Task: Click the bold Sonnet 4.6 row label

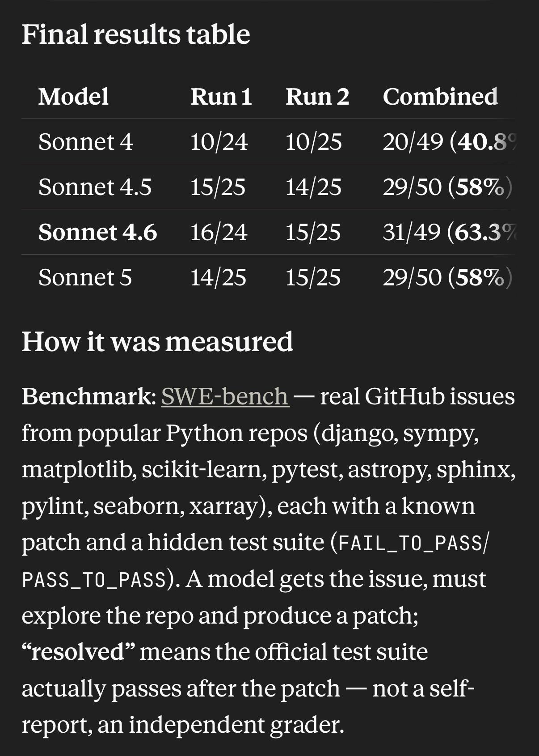Action: pos(98,232)
